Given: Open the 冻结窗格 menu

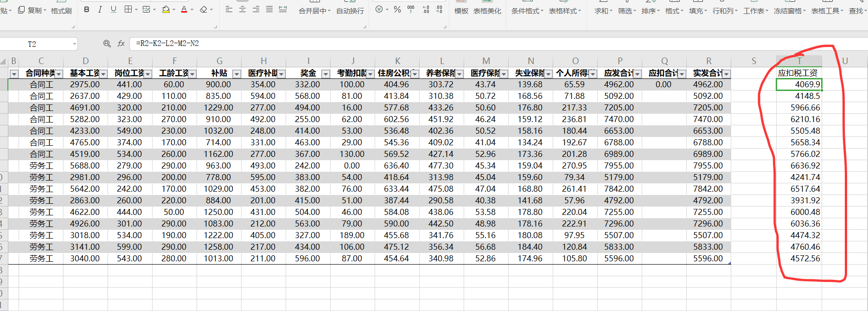Looking at the screenshot, I should click(x=789, y=11).
